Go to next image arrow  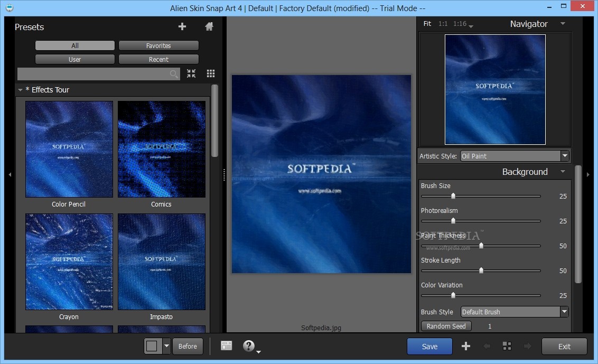tap(527, 346)
